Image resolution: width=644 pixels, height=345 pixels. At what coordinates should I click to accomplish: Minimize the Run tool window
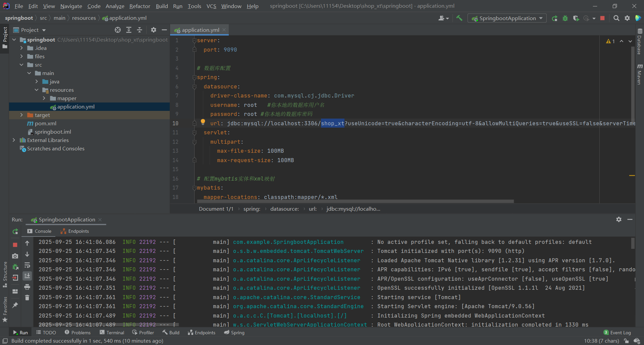click(630, 219)
